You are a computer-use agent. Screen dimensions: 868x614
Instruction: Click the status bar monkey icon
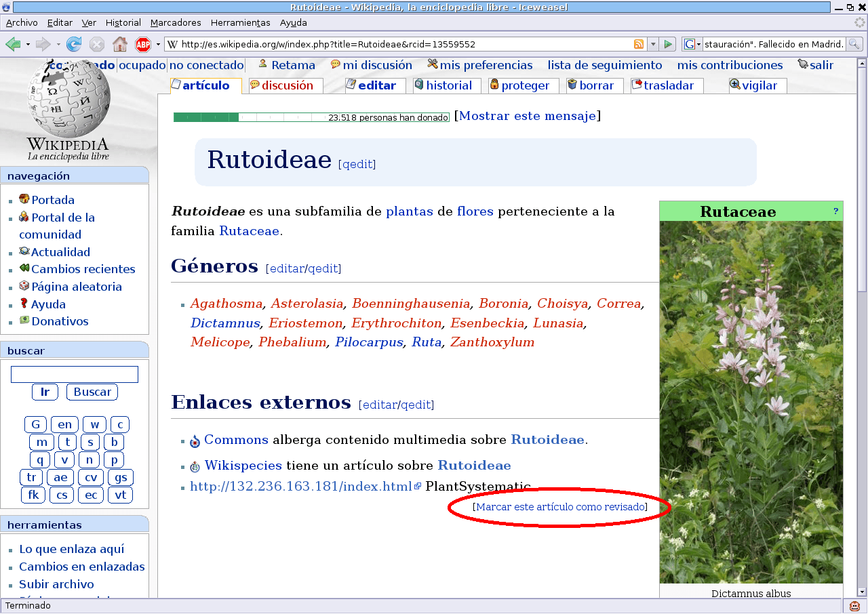854,607
